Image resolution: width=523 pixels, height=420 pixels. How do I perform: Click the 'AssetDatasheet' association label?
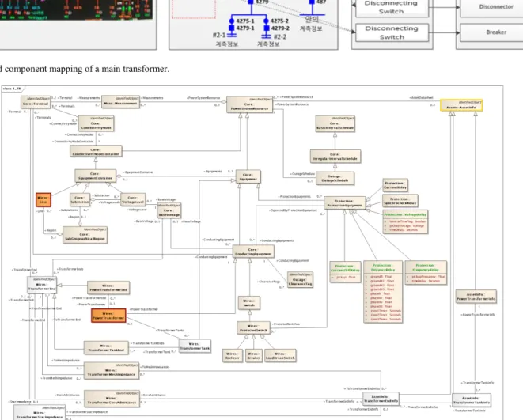[421, 97]
